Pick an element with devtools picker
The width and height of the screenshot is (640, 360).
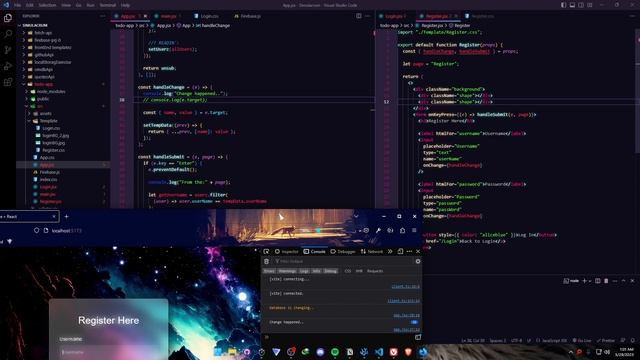click(x=266, y=251)
